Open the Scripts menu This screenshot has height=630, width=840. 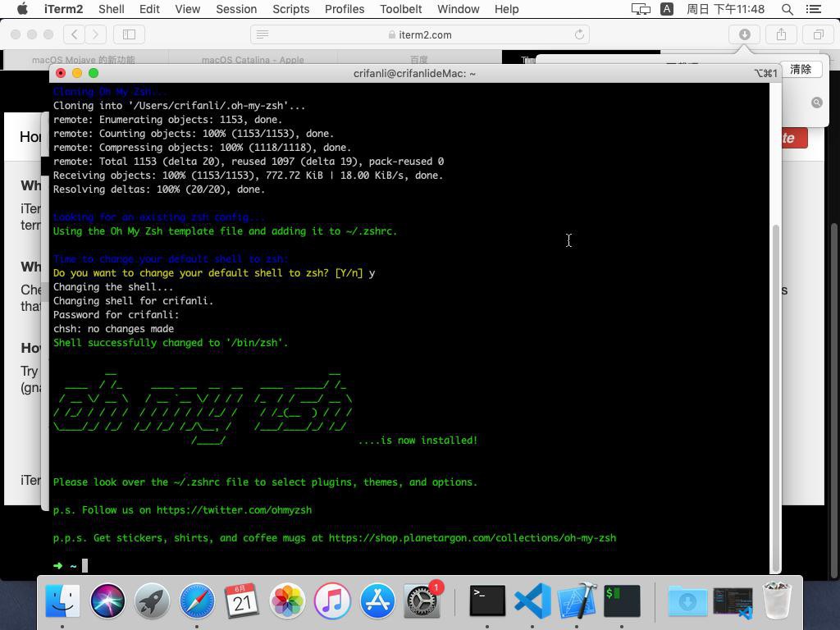[291, 9]
